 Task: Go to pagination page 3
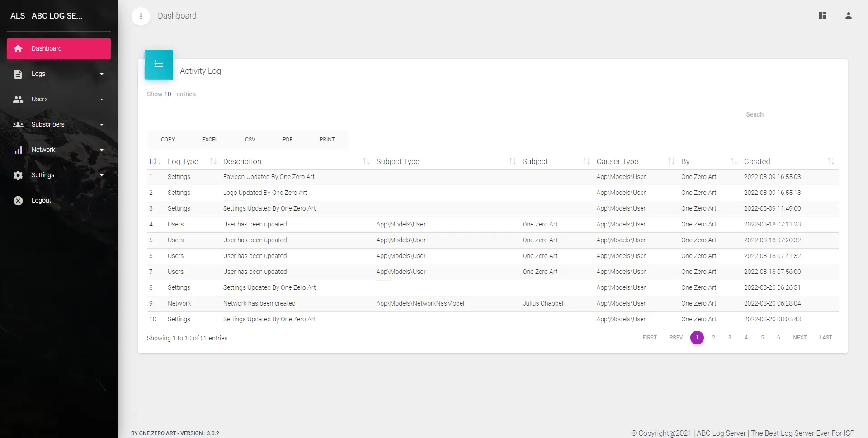730,338
